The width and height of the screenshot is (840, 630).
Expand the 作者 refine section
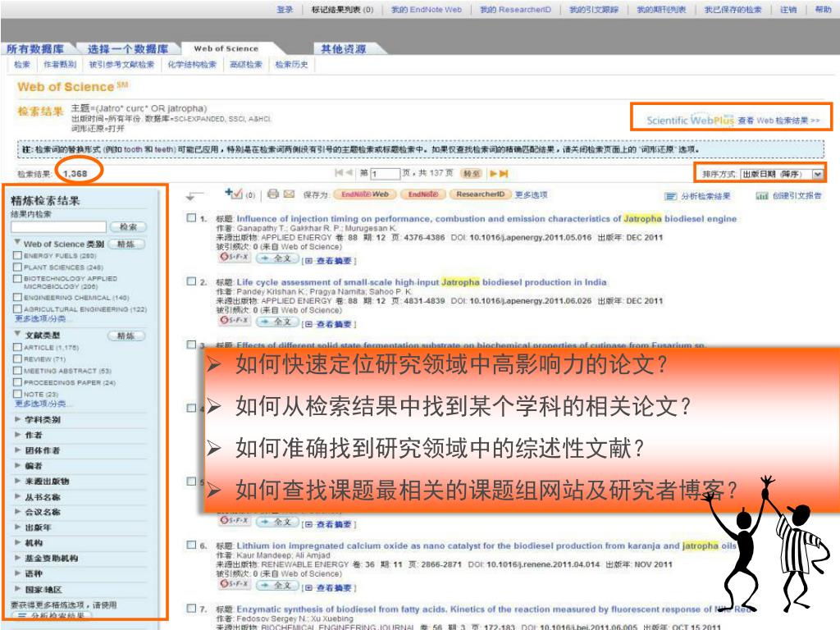click(18, 435)
